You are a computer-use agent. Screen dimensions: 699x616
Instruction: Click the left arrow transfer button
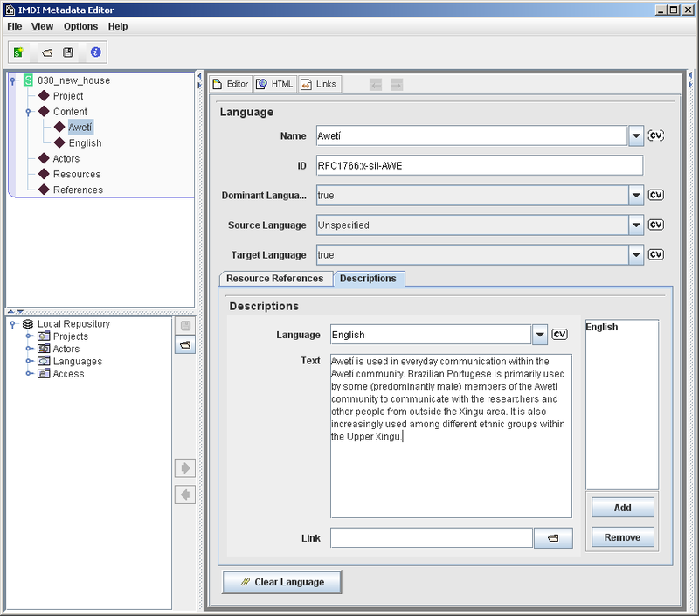[185, 495]
